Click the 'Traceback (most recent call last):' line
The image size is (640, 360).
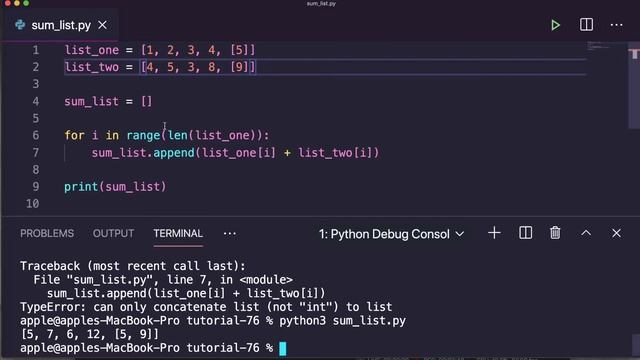(x=133, y=266)
